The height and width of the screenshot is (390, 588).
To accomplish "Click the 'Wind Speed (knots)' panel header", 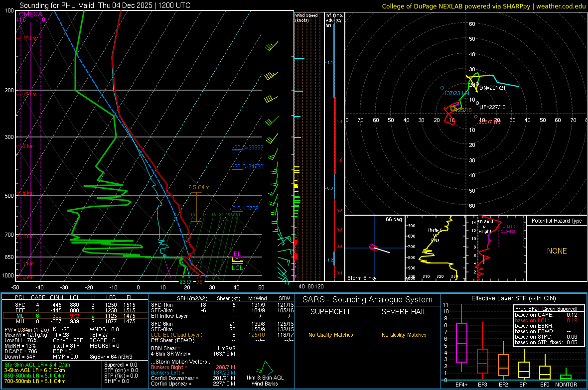I will pyautogui.click(x=306, y=17).
